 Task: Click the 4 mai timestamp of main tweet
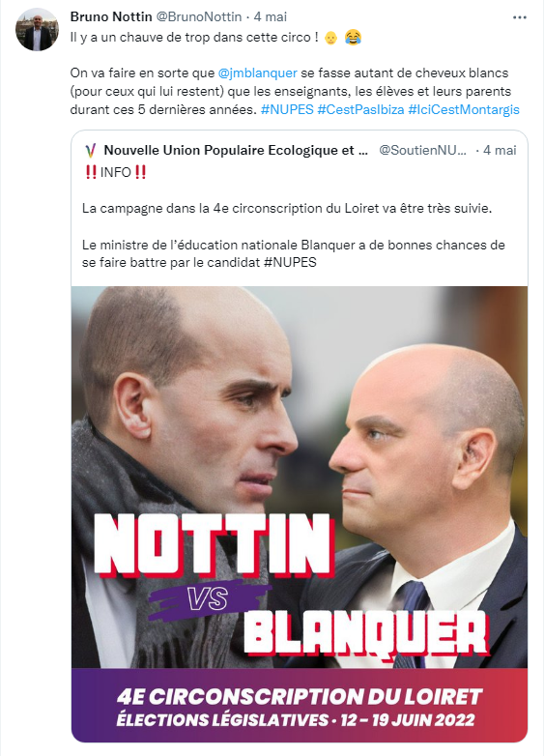coord(271,16)
